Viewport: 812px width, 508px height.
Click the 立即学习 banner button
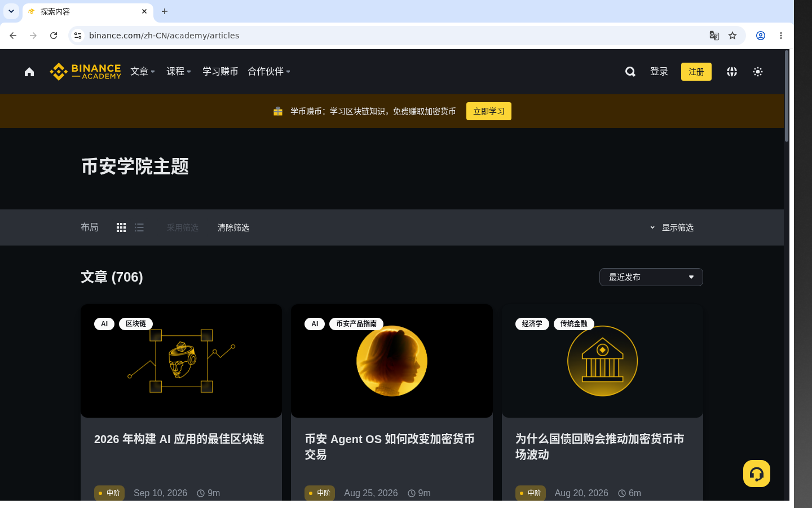click(x=489, y=111)
